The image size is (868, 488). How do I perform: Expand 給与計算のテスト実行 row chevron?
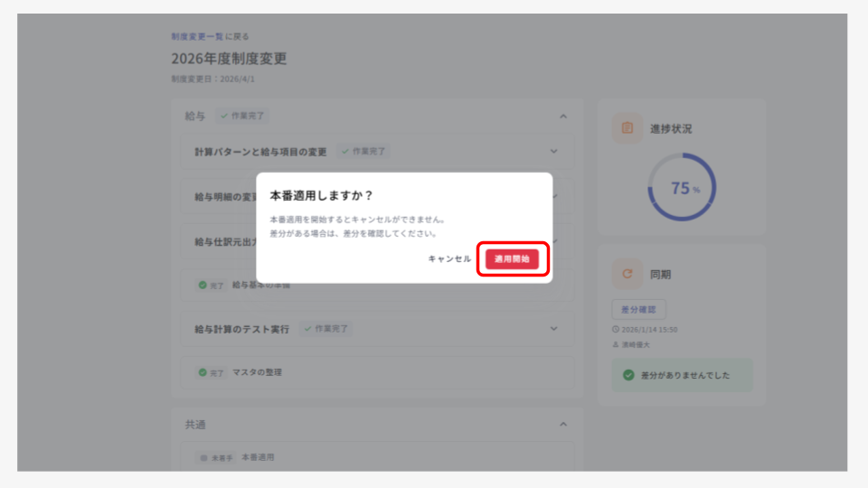pyautogui.click(x=553, y=329)
